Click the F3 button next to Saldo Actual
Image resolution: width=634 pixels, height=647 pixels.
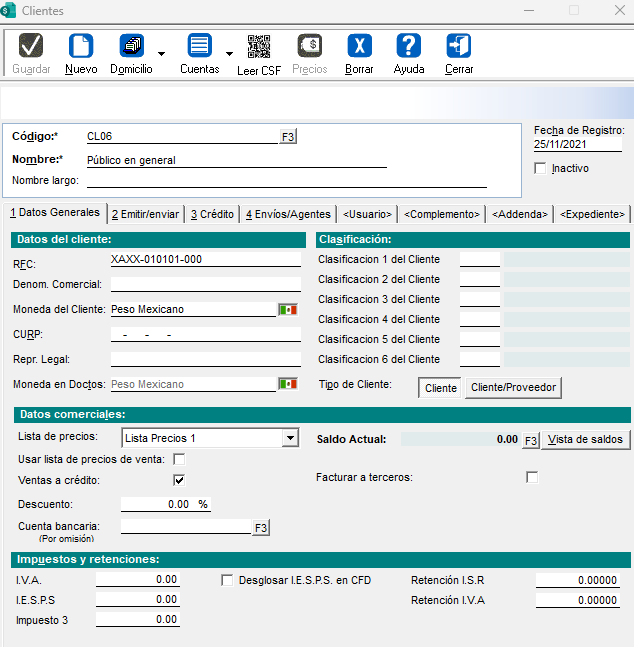[x=531, y=440]
